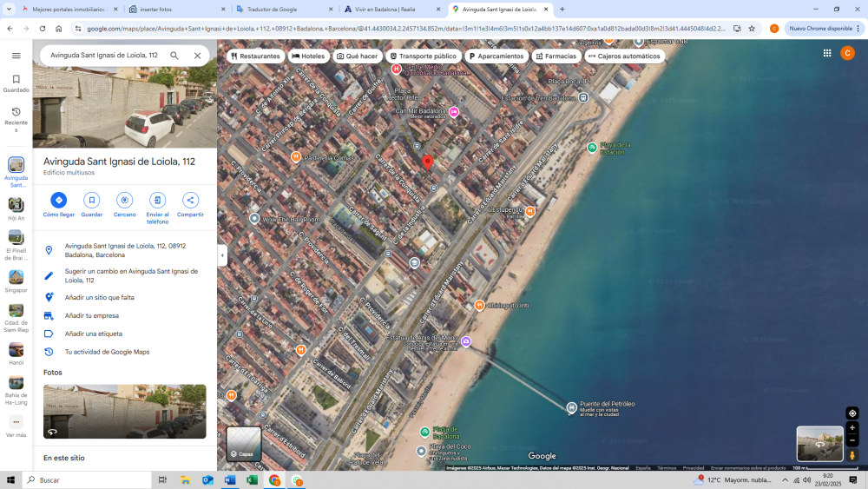This screenshot has width=868, height=489.
Task: Switch to Mejores portales inmobiliarios tab
Action: [x=69, y=10]
